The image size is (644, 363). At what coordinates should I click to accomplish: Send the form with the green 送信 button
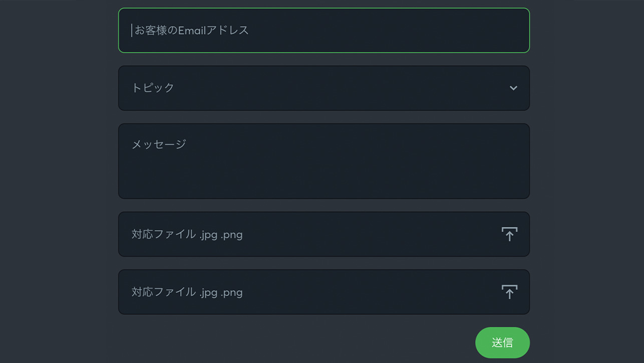point(502,342)
